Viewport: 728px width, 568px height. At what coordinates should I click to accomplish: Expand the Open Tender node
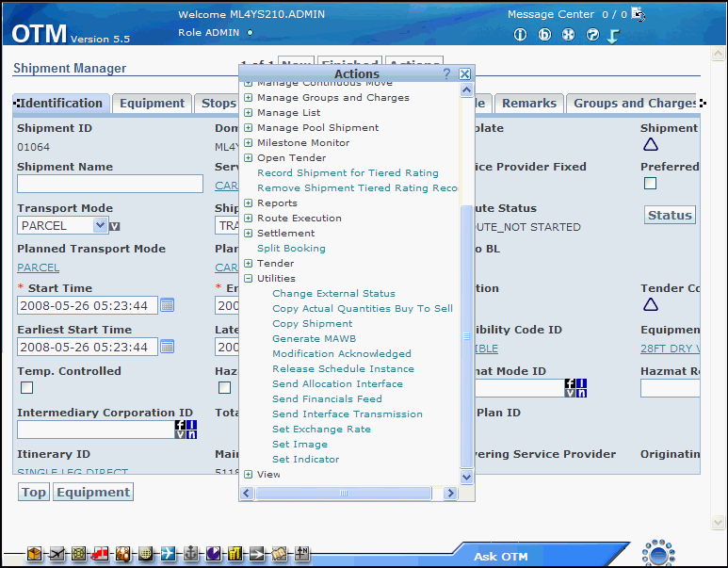(249, 158)
